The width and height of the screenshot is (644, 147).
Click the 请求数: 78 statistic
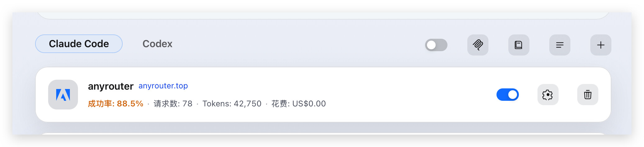pyautogui.click(x=173, y=104)
